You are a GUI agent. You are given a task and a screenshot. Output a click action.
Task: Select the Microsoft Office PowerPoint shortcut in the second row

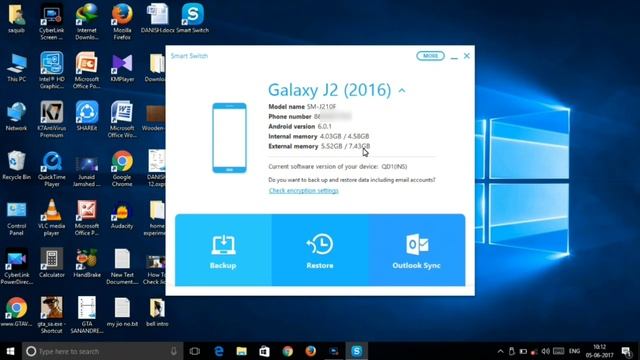87,70
